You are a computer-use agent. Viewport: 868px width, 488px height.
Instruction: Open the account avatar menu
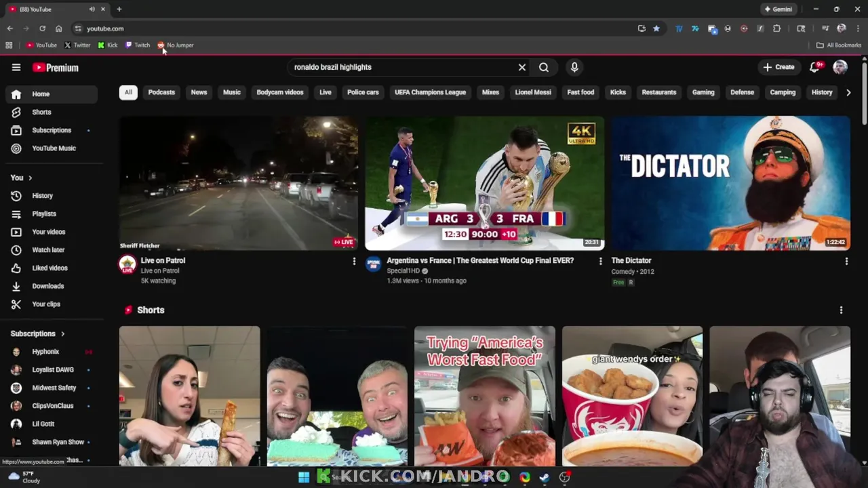(840, 67)
